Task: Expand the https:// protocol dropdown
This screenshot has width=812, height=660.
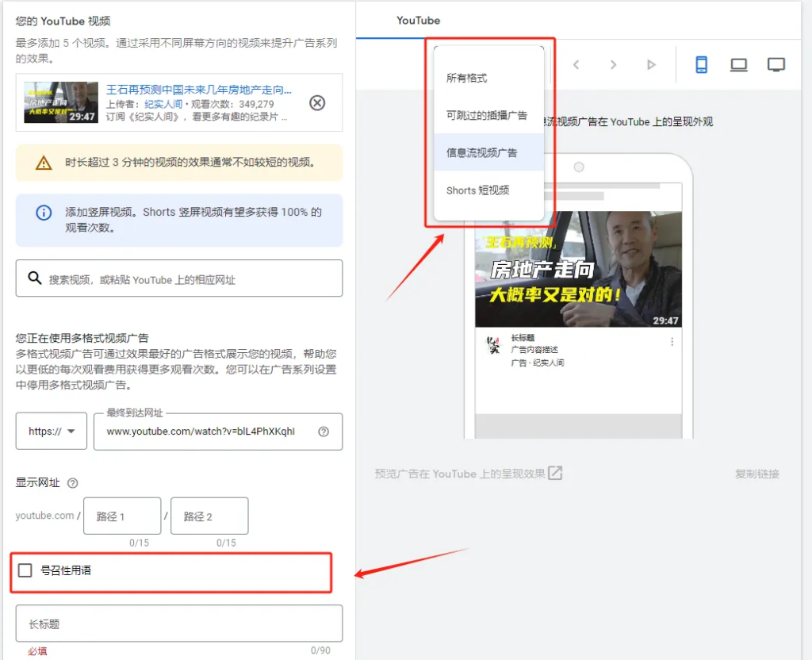Action: [x=52, y=431]
